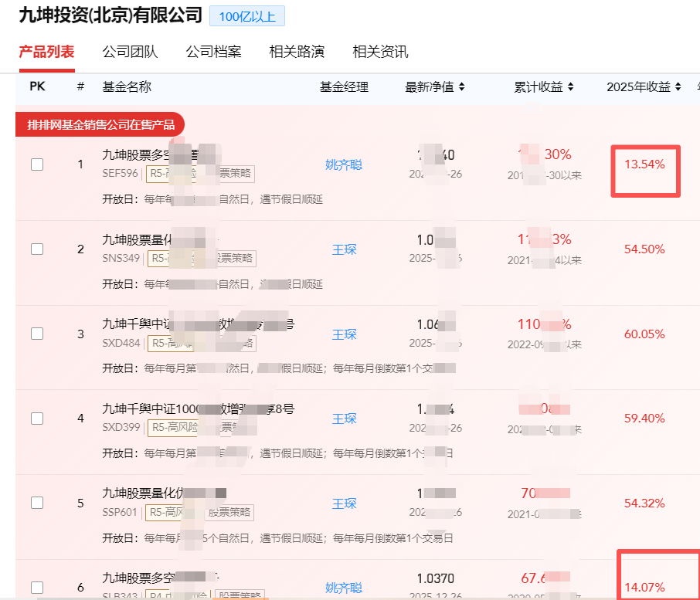Click the 13.54% return for fund SEF596

tap(644, 164)
